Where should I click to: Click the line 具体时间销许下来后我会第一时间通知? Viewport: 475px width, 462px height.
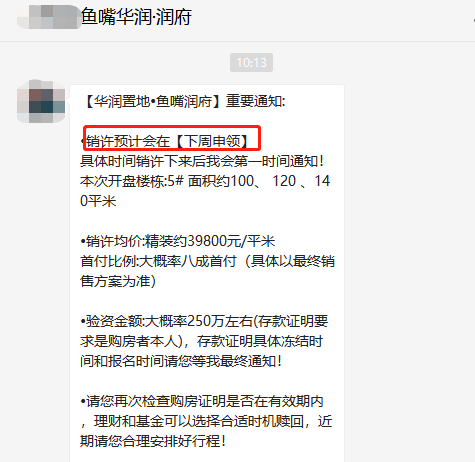tap(202, 161)
